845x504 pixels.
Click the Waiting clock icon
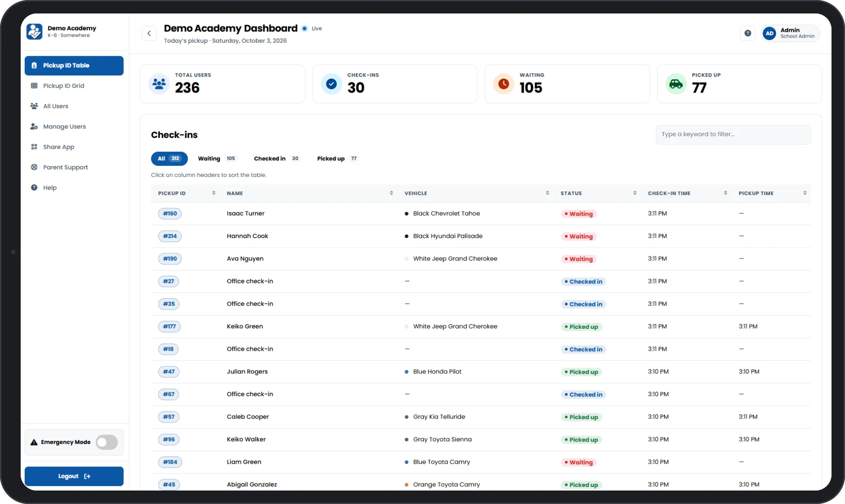[x=504, y=84]
